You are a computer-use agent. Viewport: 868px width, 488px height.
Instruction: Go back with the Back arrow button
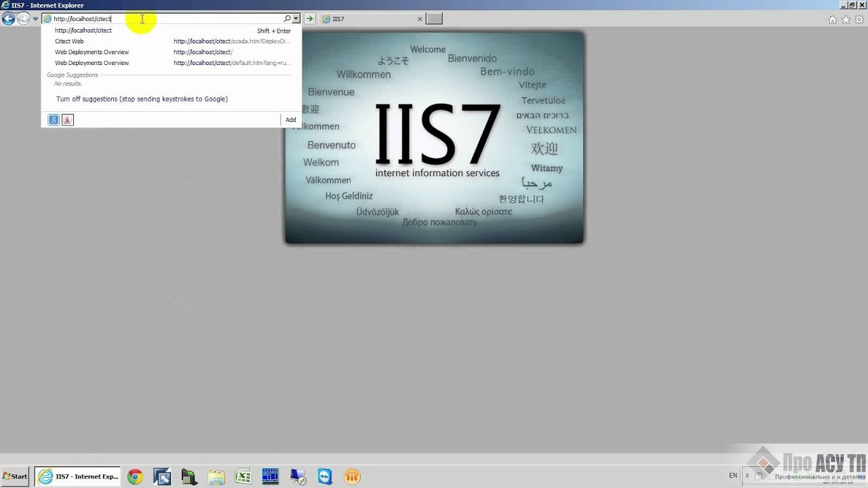[x=8, y=19]
